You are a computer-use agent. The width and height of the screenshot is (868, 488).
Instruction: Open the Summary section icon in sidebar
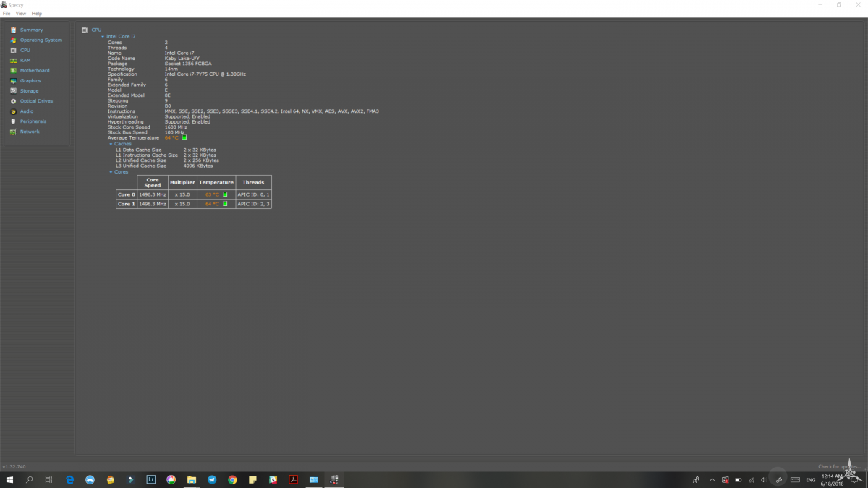tap(13, 30)
